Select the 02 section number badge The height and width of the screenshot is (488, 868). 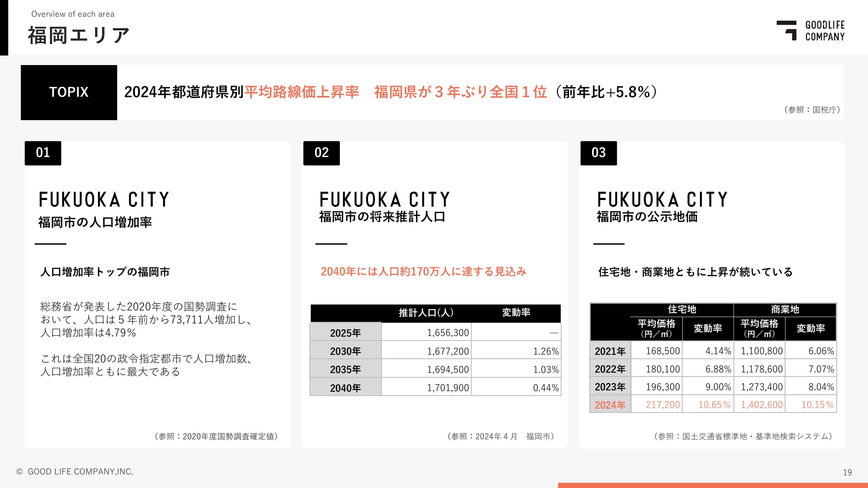point(322,153)
